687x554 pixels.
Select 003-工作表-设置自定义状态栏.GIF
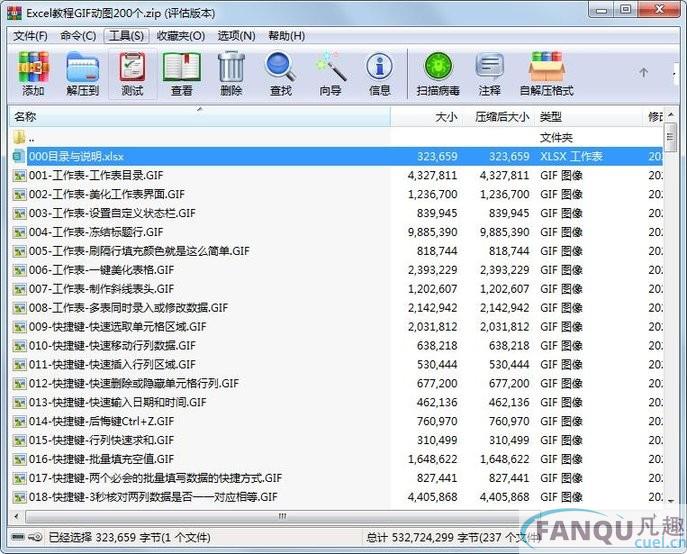pos(112,213)
